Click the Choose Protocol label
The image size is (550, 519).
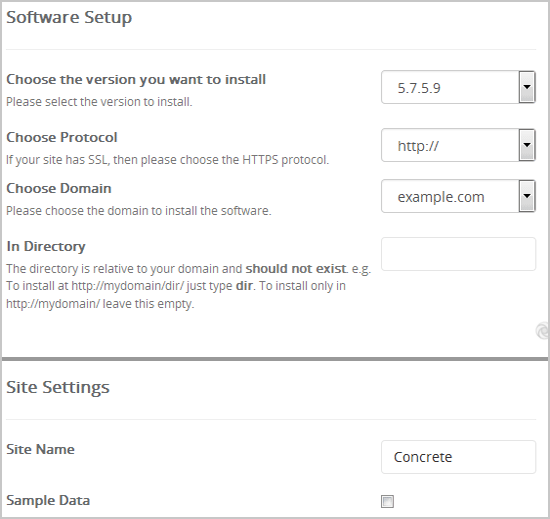(x=62, y=137)
